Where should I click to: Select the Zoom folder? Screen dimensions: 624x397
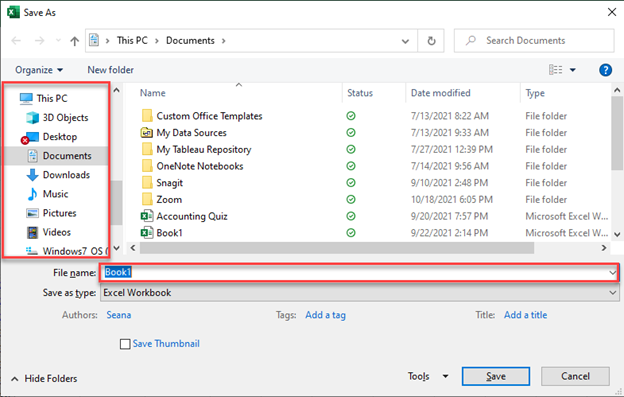click(x=169, y=200)
